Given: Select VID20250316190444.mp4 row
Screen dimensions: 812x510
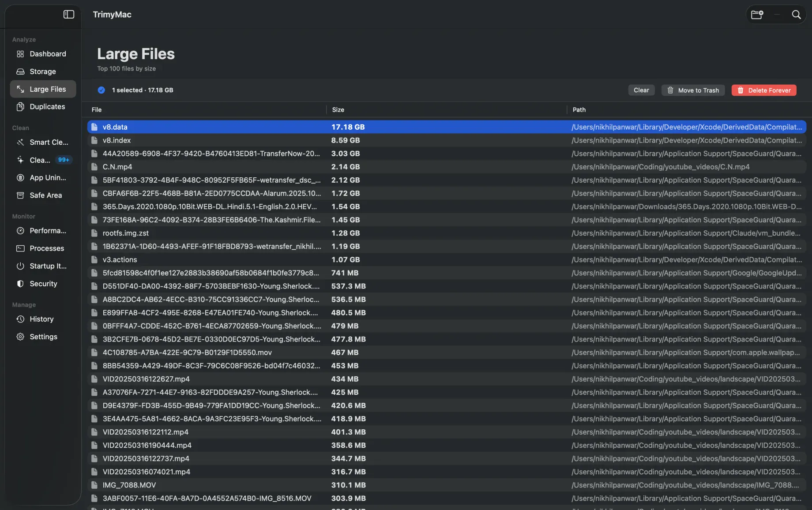Looking at the screenshot, I should click(x=447, y=445).
